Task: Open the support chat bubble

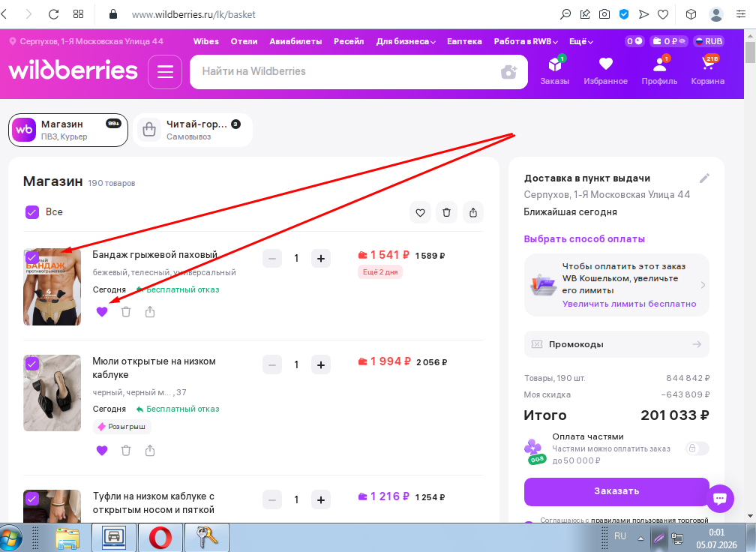Action: click(720, 498)
